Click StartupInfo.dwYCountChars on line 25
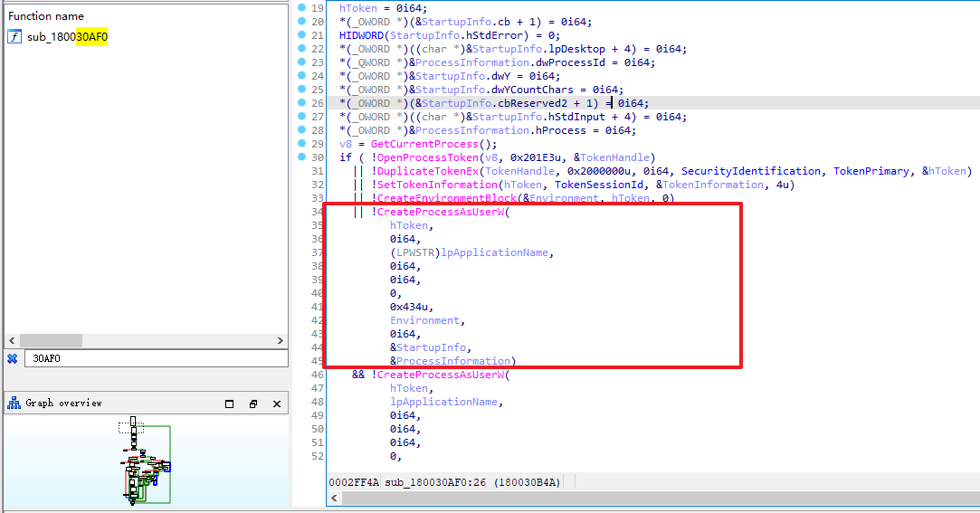Screen dimensions: 980x513 tap(494, 90)
